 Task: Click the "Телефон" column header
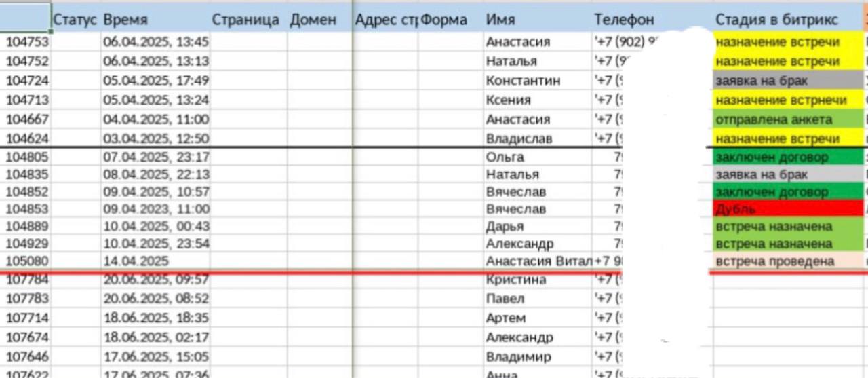624,20
